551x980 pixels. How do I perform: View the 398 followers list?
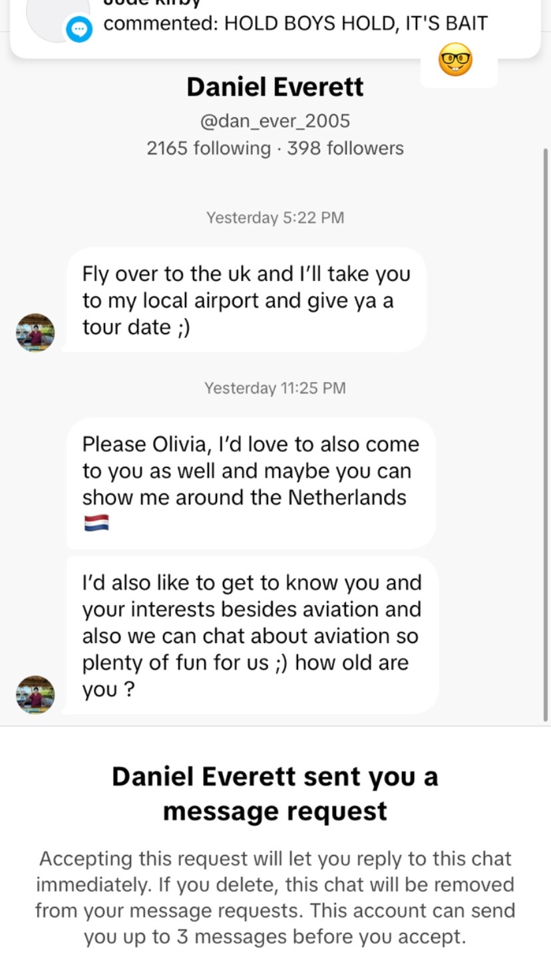tap(345, 148)
